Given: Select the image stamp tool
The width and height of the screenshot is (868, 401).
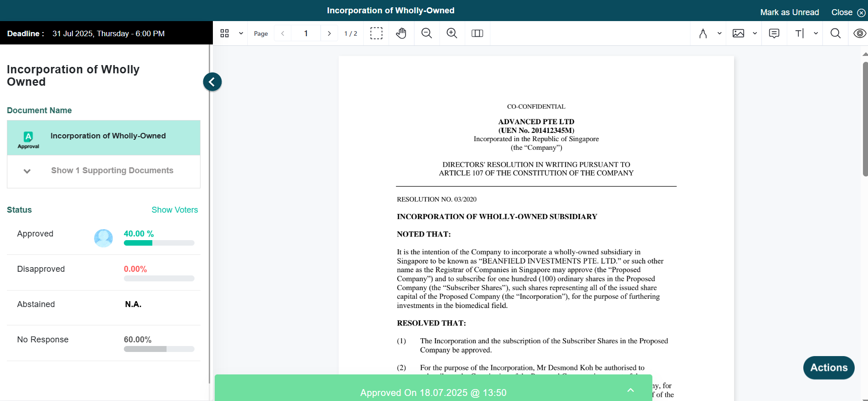Looking at the screenshot, I should (738, 33).
